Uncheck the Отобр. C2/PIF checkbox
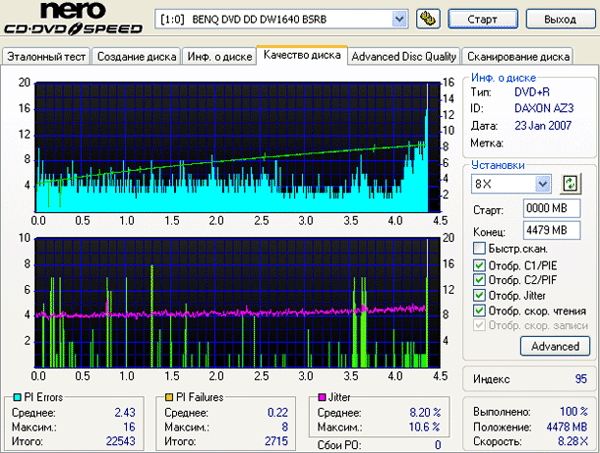The width and height of the screenshot is (600, 453). tap(480, 279)
